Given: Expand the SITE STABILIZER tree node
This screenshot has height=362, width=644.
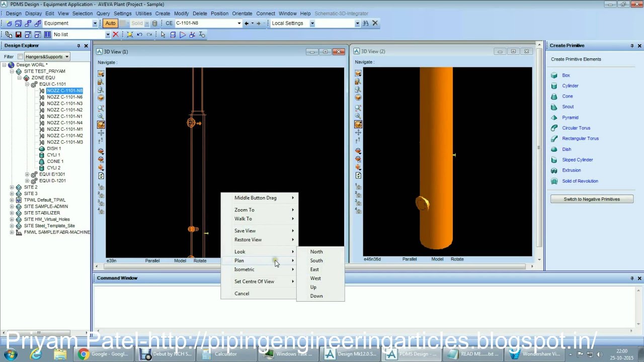Looking at the screenshot, I should tap(12, 213).
